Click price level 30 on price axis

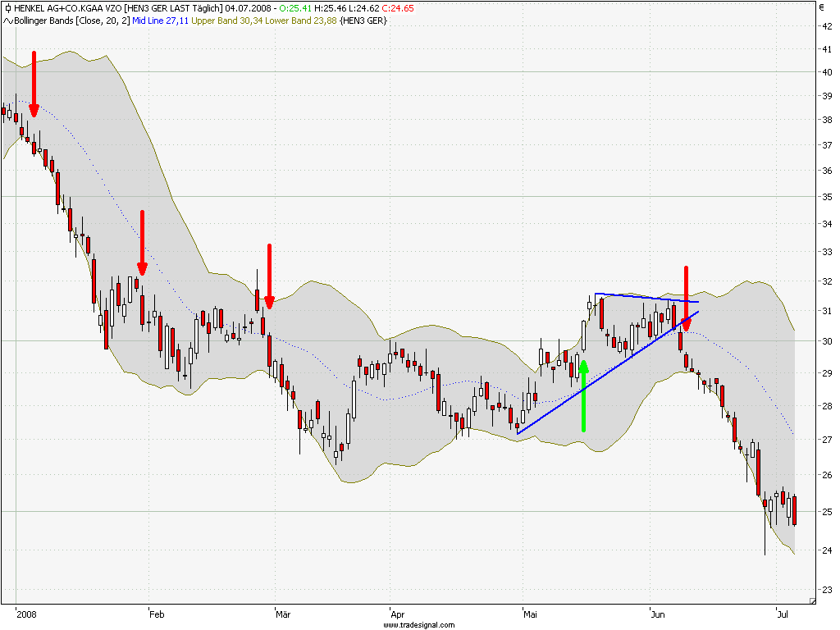tap(827, 341)
